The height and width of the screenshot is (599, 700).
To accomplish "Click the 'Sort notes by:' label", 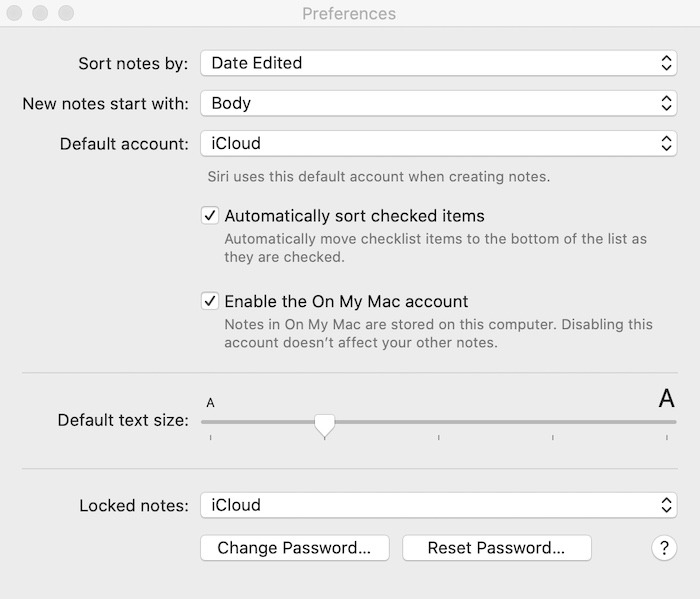I will click(133, 63).
